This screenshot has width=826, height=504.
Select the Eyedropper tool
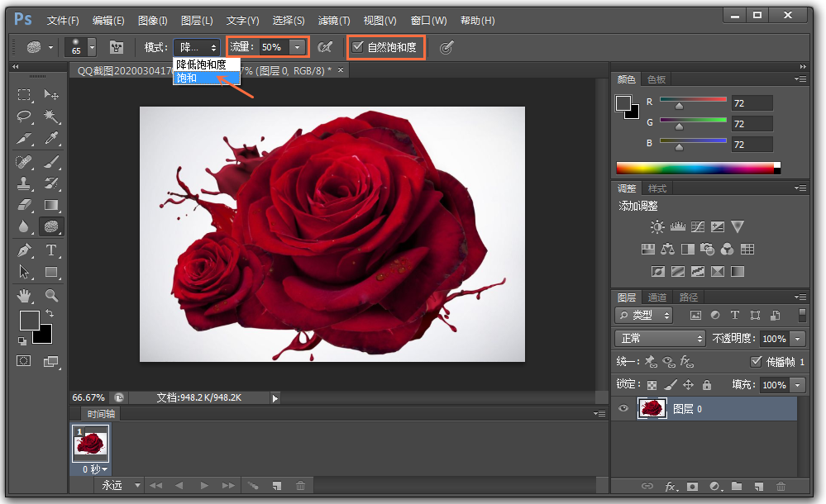tap(51, 138)
